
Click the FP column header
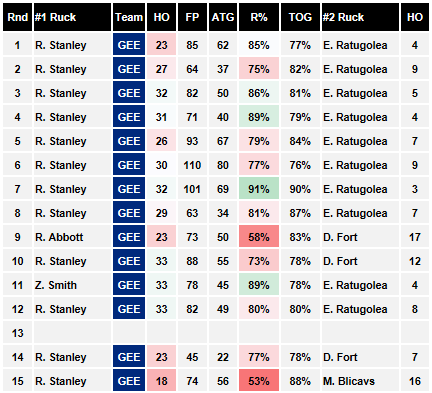[x=192, y=17]
